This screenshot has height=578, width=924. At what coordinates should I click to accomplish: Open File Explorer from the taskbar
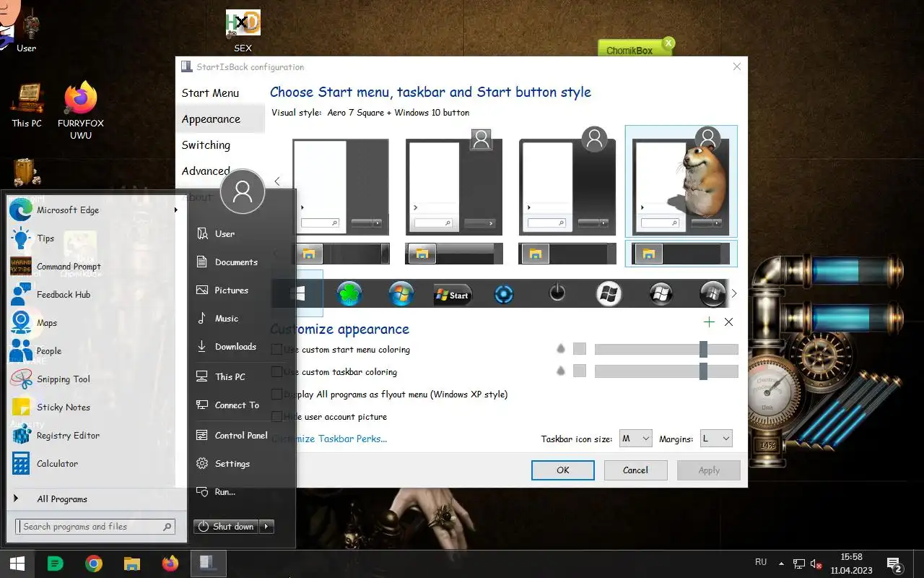pyautogui.click(x=132, y=564)
